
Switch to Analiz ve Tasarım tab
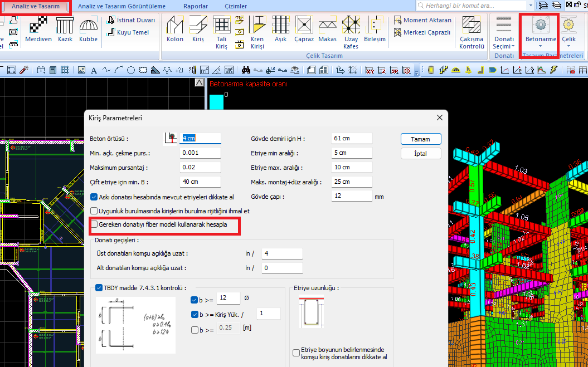(36, 6)
